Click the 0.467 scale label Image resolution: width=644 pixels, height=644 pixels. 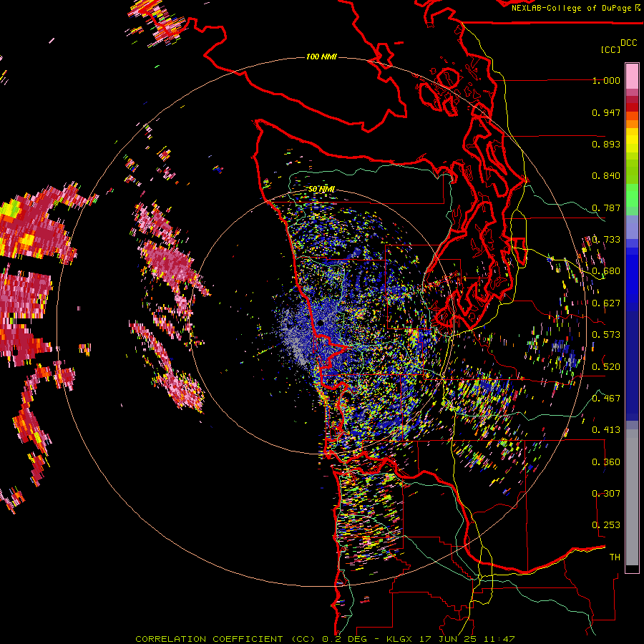(606, 398)
